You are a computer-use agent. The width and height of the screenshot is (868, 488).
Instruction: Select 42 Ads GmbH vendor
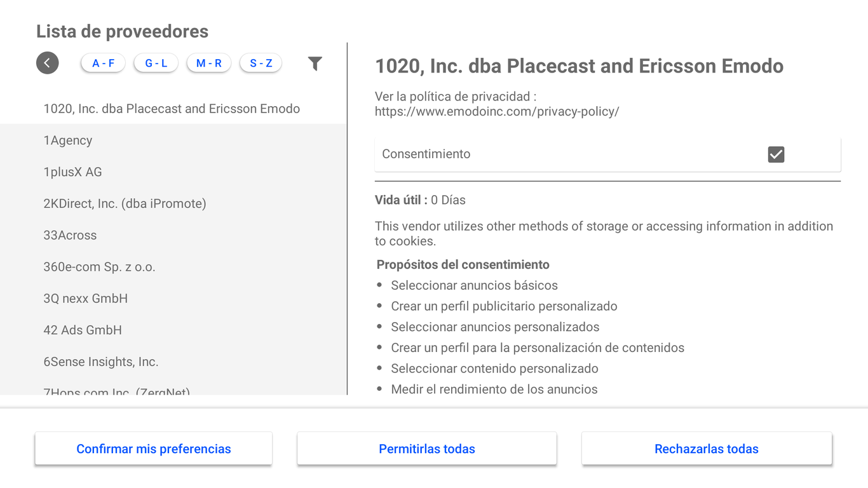pyautogui.click(x=83, y=330)
